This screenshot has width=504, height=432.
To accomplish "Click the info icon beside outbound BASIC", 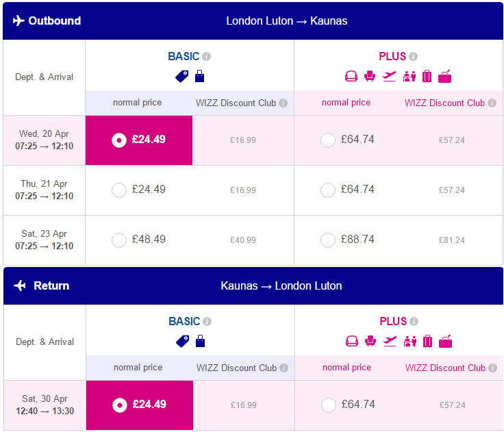I will point(207,57).
